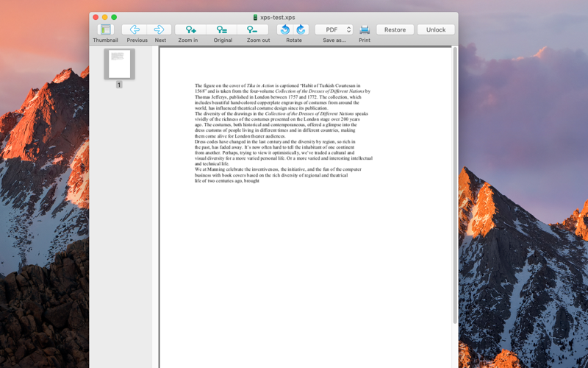The height and width of the screenshot is (368, 588).
Task: Open the PDF Save as dropdown
Action: tap(334, 29)
